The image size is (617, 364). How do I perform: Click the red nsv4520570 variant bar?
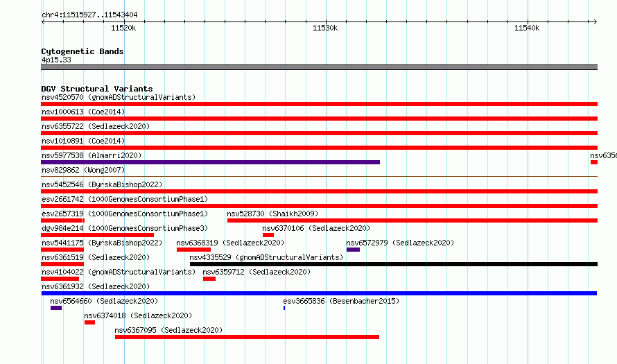319,104
